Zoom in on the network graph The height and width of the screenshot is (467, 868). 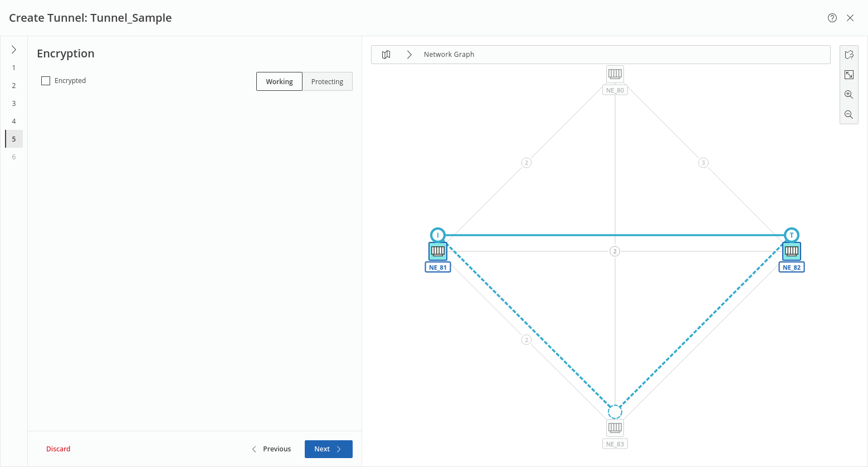pyautogui.click(x=849, y=95)
